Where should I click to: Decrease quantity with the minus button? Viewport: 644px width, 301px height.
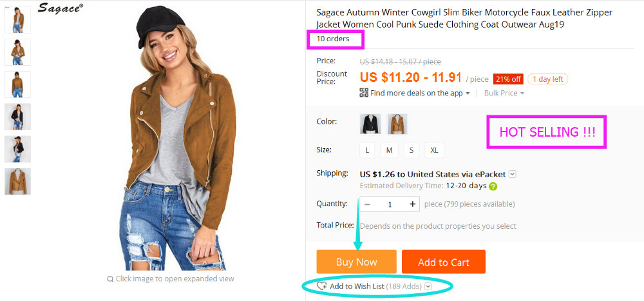click(x=367, y=204)
